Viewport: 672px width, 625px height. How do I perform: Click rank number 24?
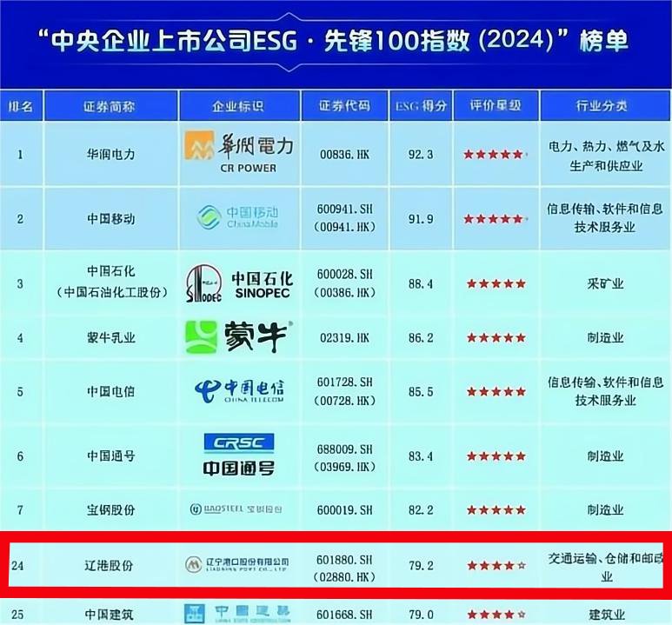tap(17, 565)
